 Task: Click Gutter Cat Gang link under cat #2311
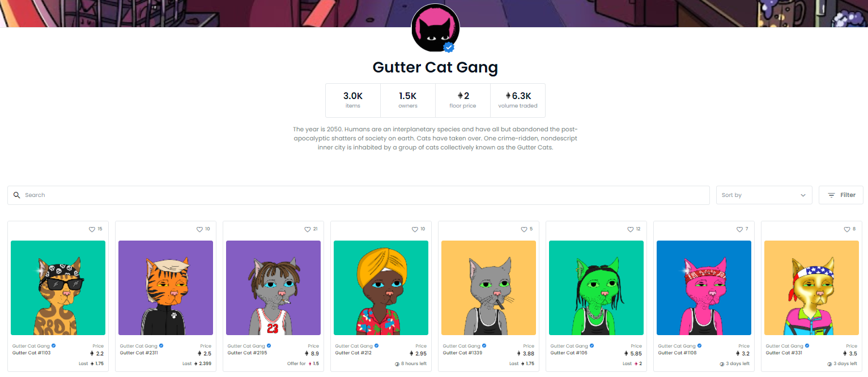tap(138, 346)
